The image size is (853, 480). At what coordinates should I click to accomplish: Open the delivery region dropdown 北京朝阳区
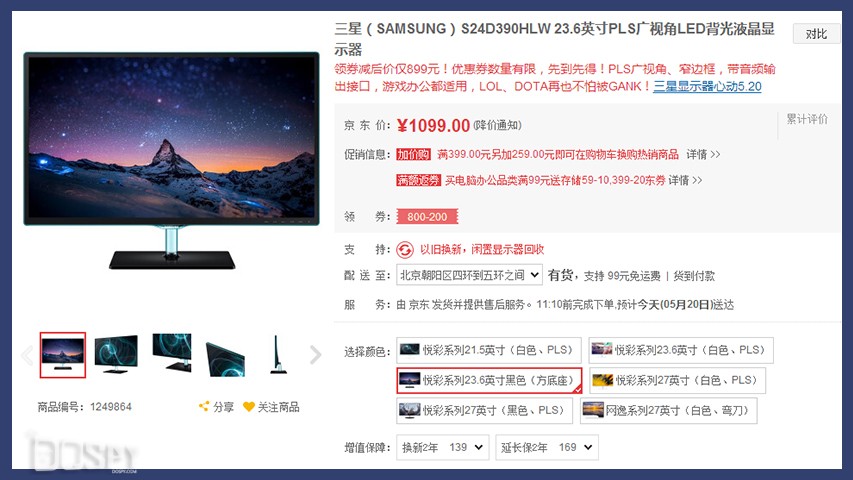click(x=469, y=275)
